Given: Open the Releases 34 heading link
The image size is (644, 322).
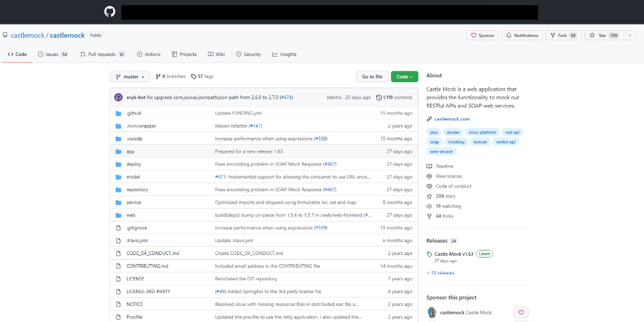Looking at the screenshot, I should tap(442, 241).
